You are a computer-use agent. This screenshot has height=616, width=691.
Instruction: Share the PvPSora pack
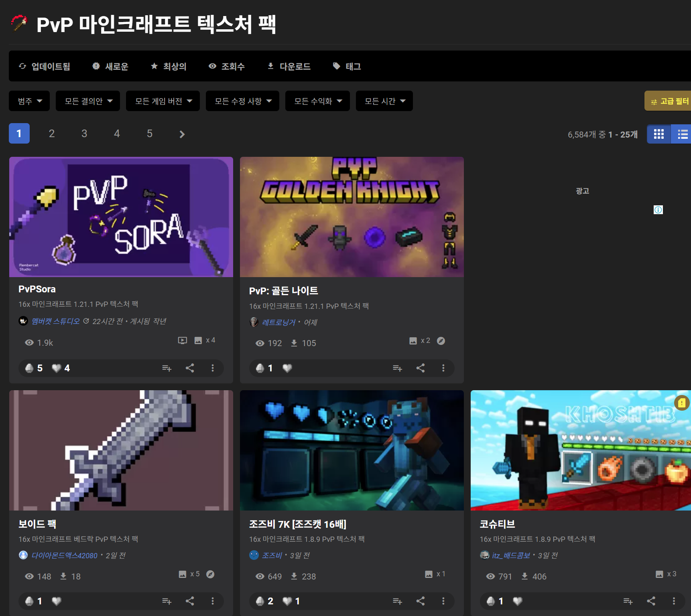tap(190, 368)
